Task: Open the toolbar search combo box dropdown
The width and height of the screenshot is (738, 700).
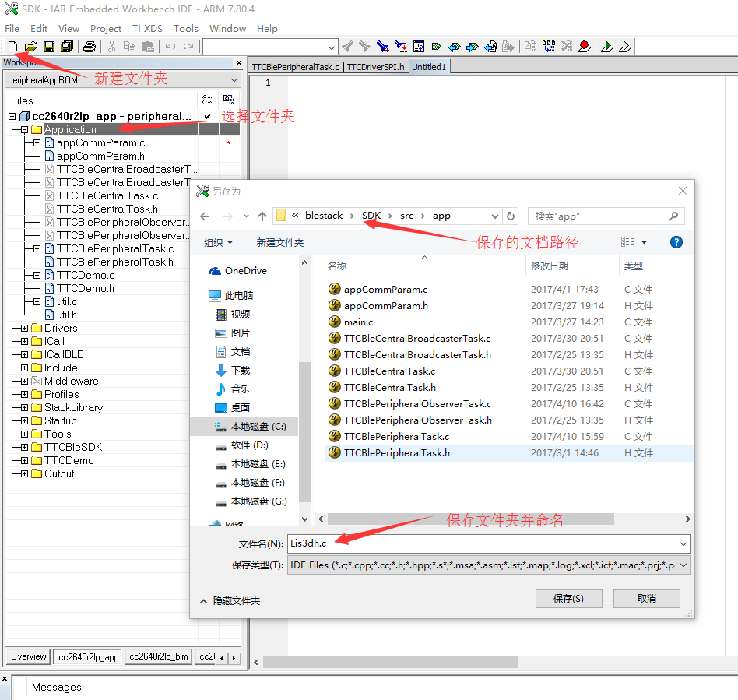Action: tap(332, 47)
